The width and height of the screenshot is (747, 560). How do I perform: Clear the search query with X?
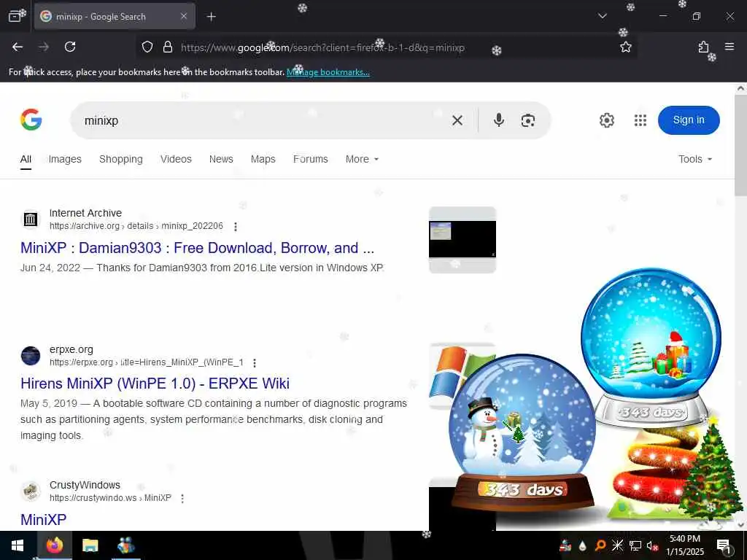(457, 120)
